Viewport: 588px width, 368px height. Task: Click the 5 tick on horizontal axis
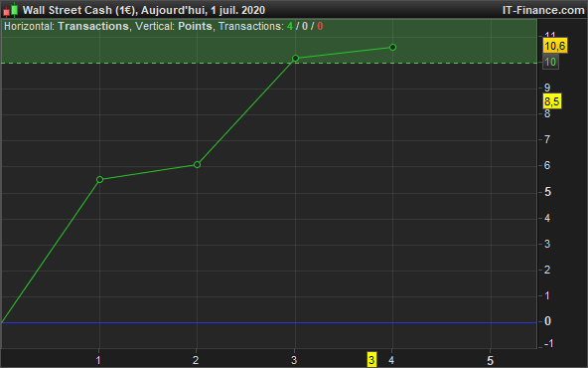point(490,360)
